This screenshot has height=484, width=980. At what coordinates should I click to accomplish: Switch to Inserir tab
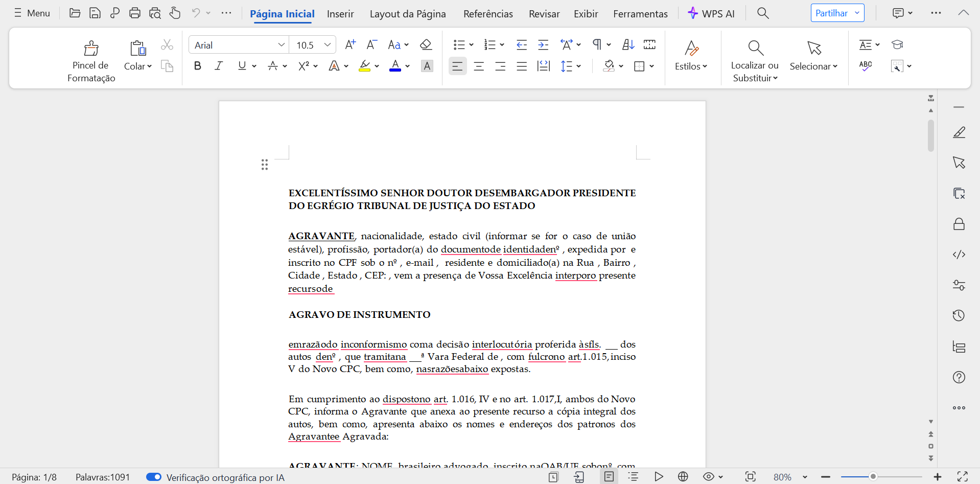click(340, 14)
